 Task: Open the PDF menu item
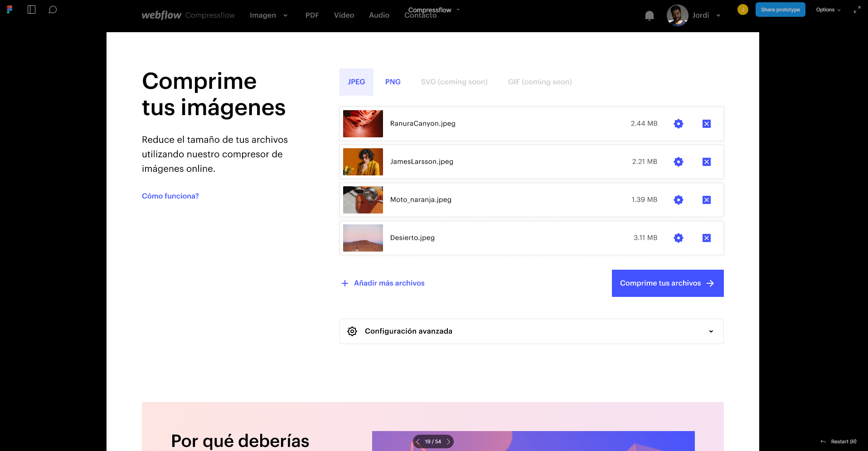(312, 15)
